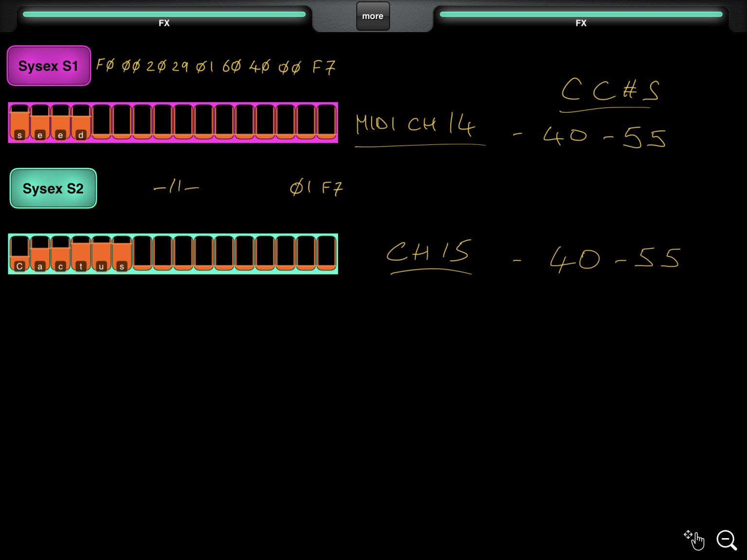The width and height of the screenshot is (747, 560).
Task: Click the "s" slider in the teal row
Action: (x=122, y=253)
